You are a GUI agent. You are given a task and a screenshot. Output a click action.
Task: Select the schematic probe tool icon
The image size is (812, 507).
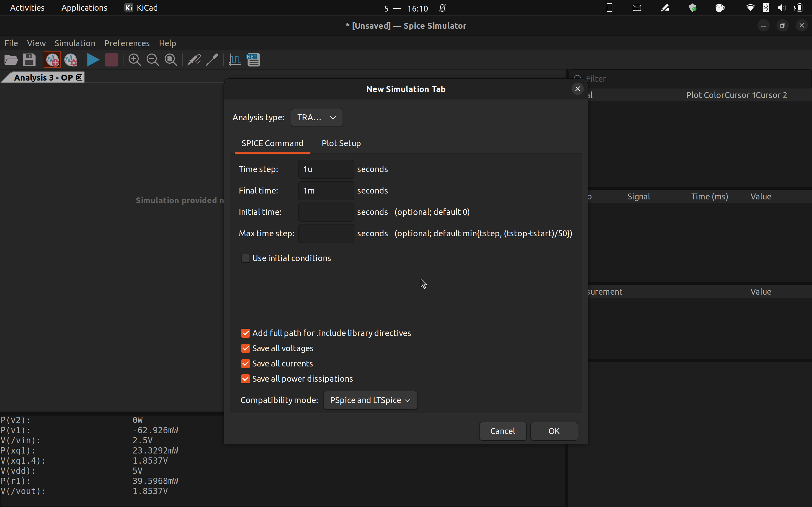click(194, 60)
